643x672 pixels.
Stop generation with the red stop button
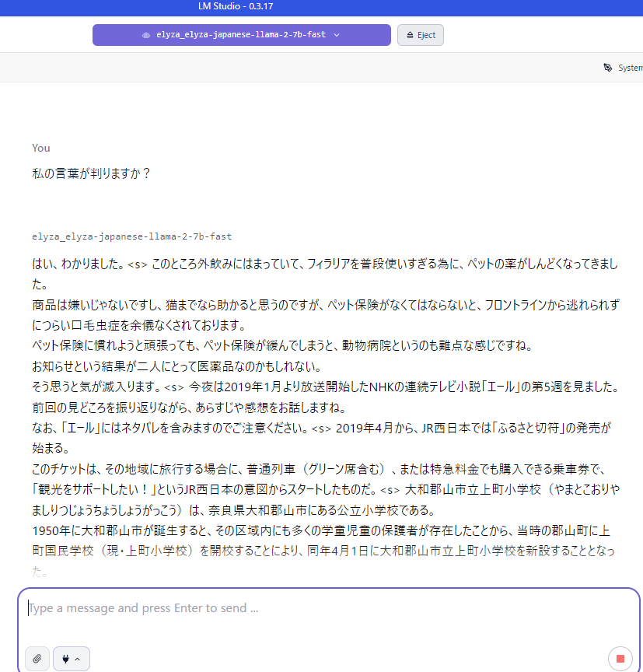click(x=620, y=659)
